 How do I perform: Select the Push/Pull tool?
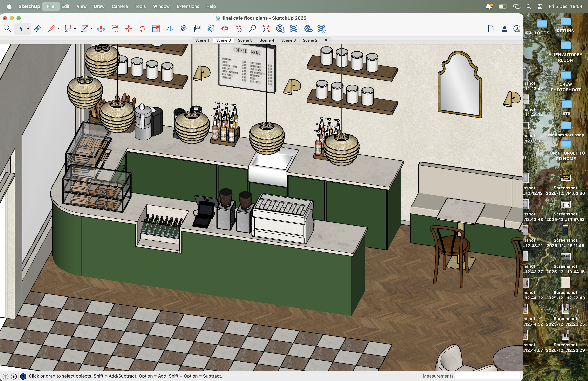(101, 29)
